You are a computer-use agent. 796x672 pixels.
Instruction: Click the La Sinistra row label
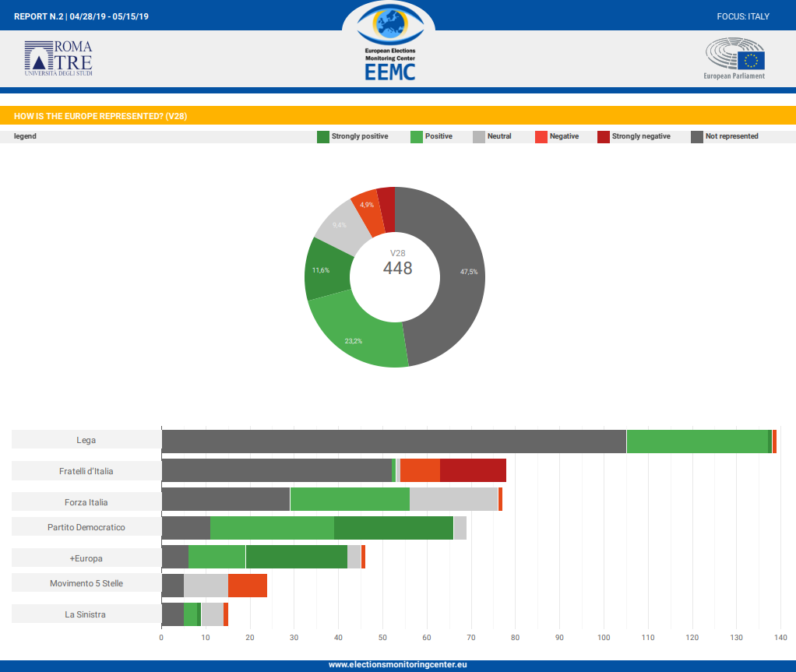click(x=86, y=614)
